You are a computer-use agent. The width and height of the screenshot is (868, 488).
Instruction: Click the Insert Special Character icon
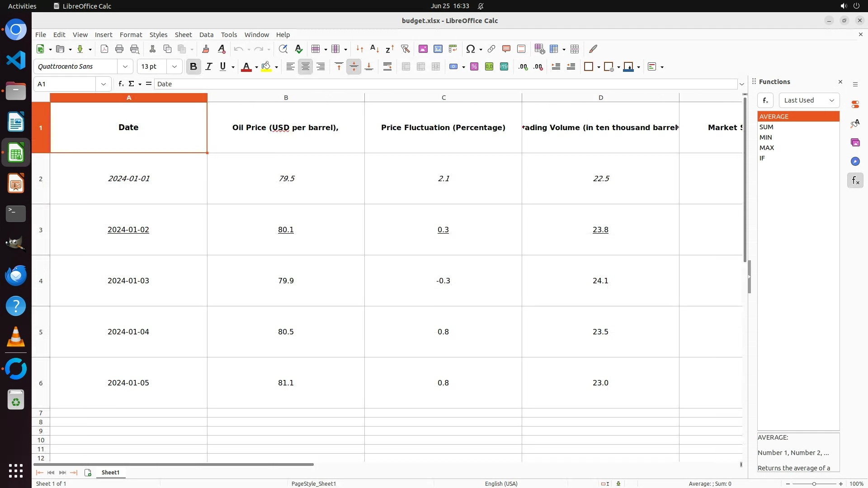coord(470,49)
